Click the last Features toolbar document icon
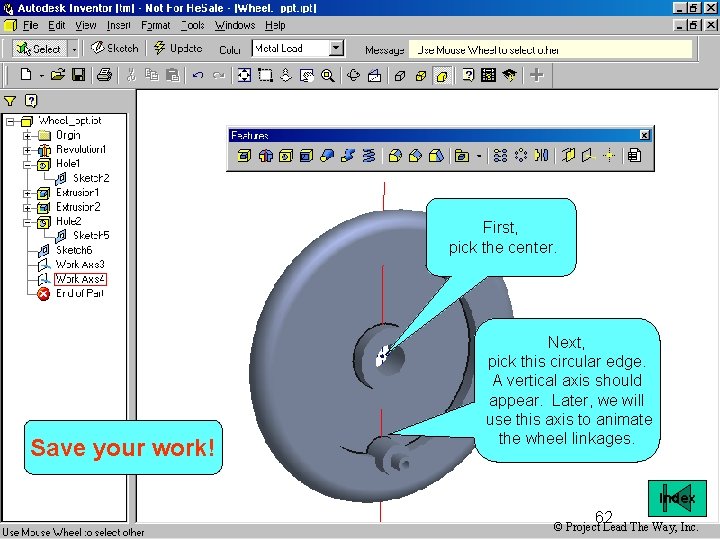This screenshot has height=540, width=720. coord(635,156)
